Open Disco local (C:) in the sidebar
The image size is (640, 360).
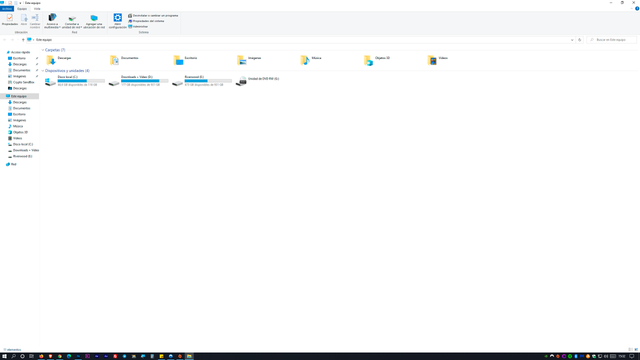(x=20, y=144)
